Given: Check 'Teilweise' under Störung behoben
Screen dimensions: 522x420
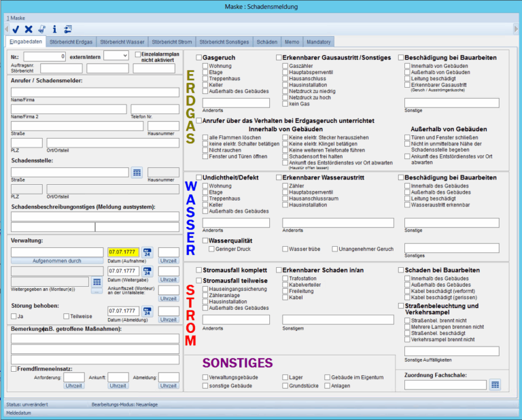Looking at the screenshot, I should coord(66,316).
